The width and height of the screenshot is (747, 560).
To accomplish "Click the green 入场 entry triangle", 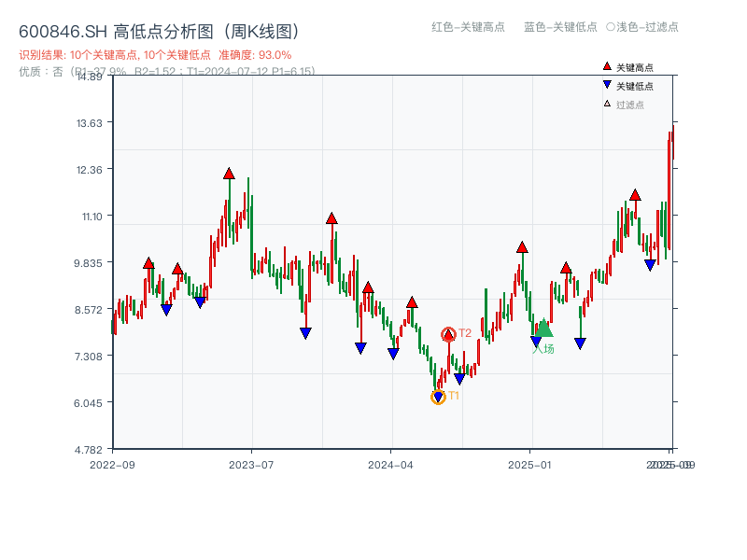I will coord(543,328).
